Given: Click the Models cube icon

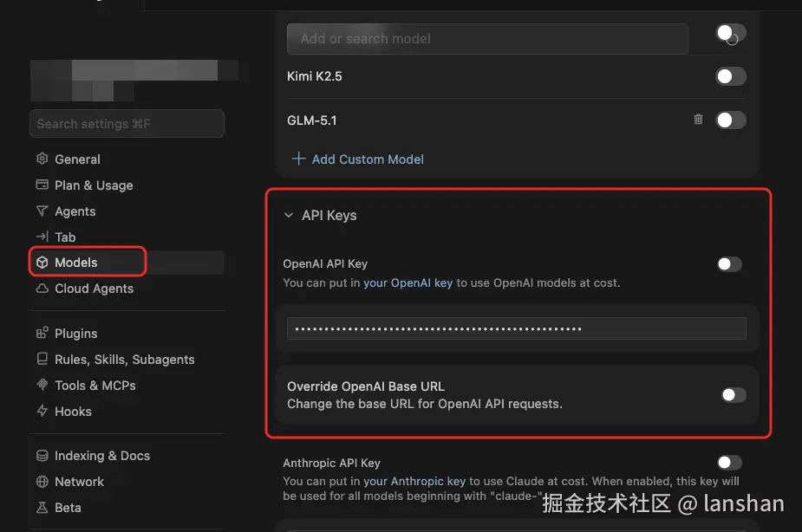Looking at the screenshot, I should pos(42,263).
